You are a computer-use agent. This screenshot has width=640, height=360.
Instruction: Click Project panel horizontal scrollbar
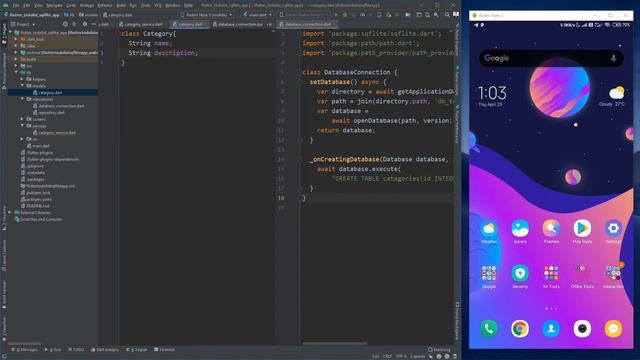(24, 344)
